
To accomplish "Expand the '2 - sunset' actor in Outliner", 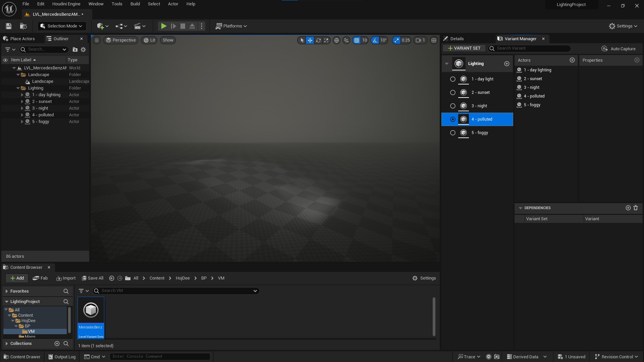I will (x=22, y=102).
